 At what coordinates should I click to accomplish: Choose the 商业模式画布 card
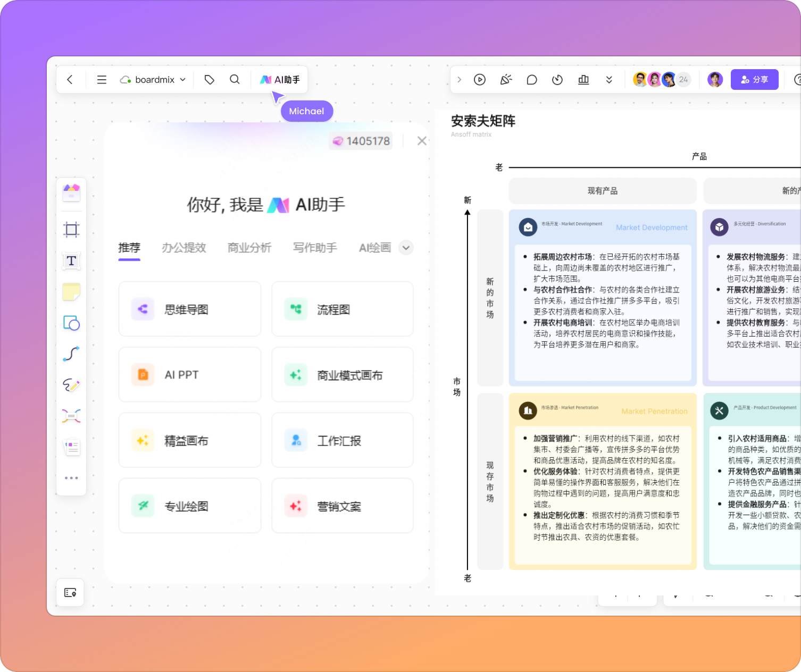point(343,375)
